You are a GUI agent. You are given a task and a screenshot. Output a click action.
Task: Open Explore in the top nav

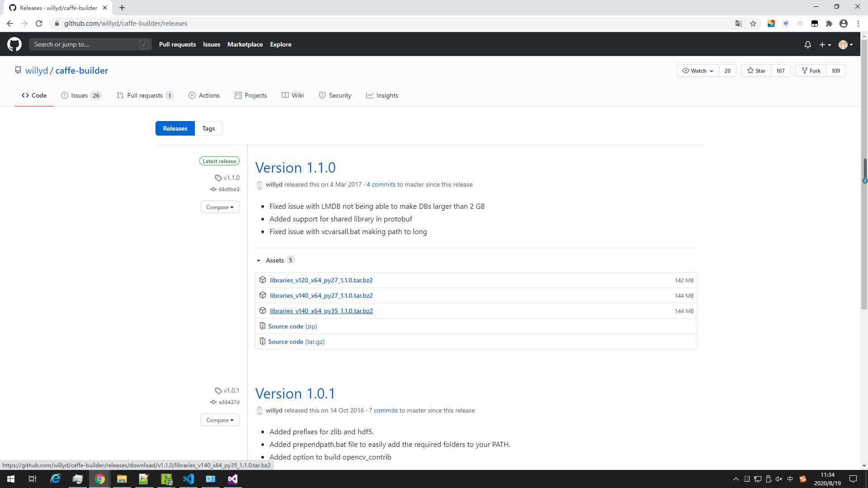281,44
